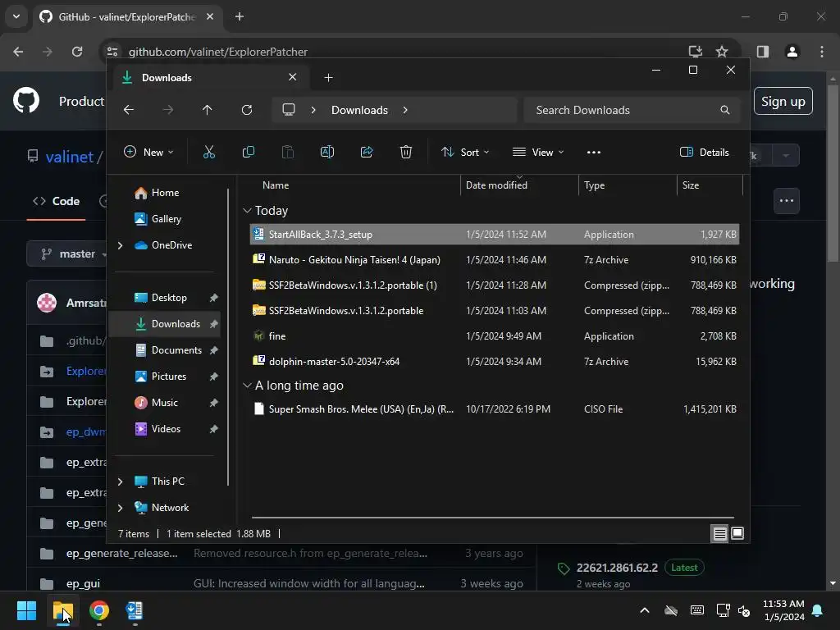Screen dimensions: 840x630
Task: Click Chrome's install app icon in address bar
Action: coord(695,52)
